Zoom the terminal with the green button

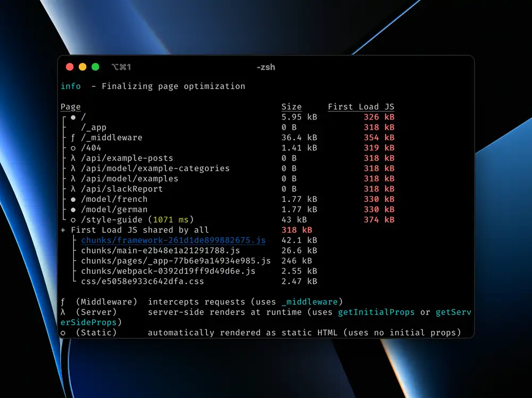(95, 67)
